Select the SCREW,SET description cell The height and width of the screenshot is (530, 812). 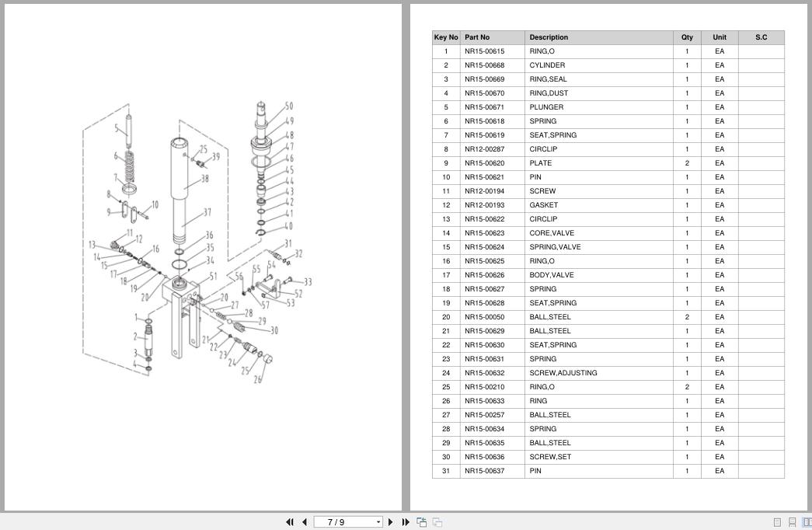pyautogui.click(x=598, y=457)
